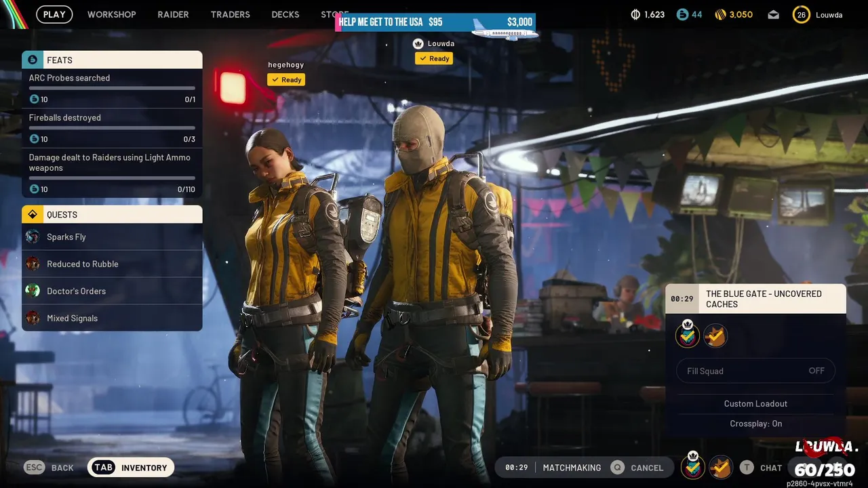This screenshot has width=868, height=488.
Task: Click the Quests header diamond icon
Action: click(33, 214)
